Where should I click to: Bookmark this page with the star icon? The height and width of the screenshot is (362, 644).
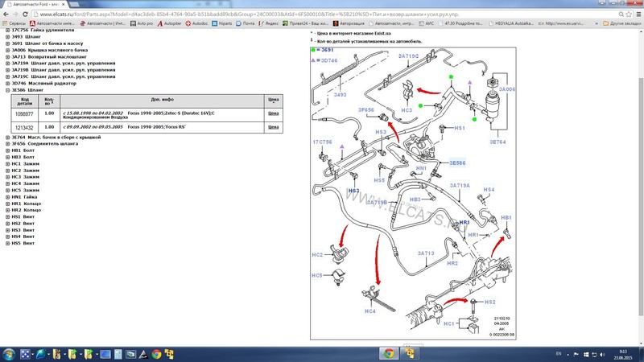[x=629, y=14]
